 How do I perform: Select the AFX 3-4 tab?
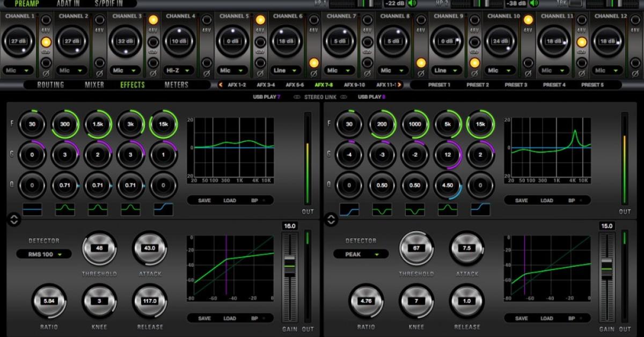point(266,85)
